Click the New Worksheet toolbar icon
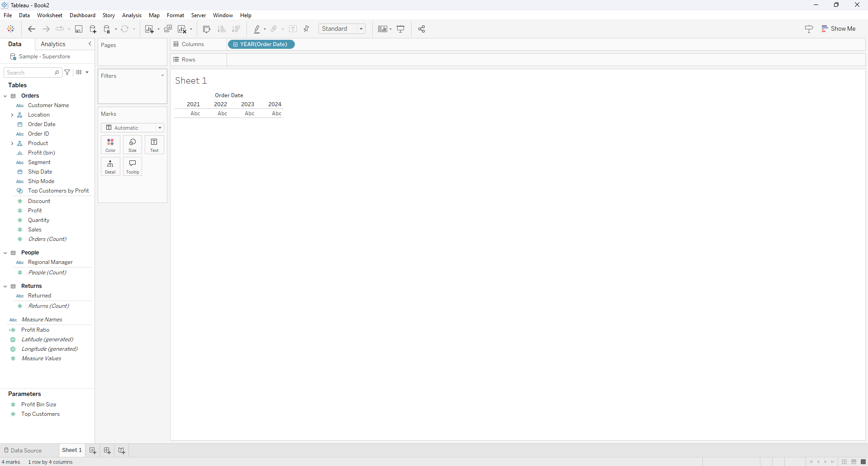868x466 pixels. tap(149, 29)
